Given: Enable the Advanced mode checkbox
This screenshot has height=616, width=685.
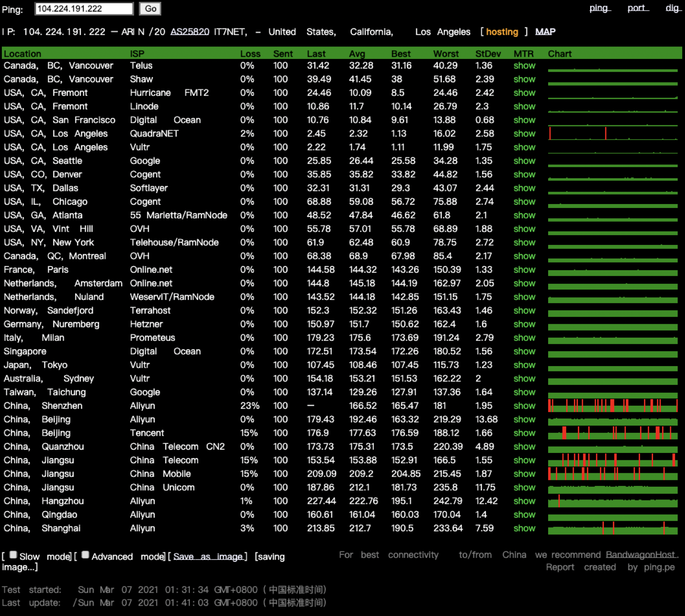Looking at the screenshot, I should (86, 555).
